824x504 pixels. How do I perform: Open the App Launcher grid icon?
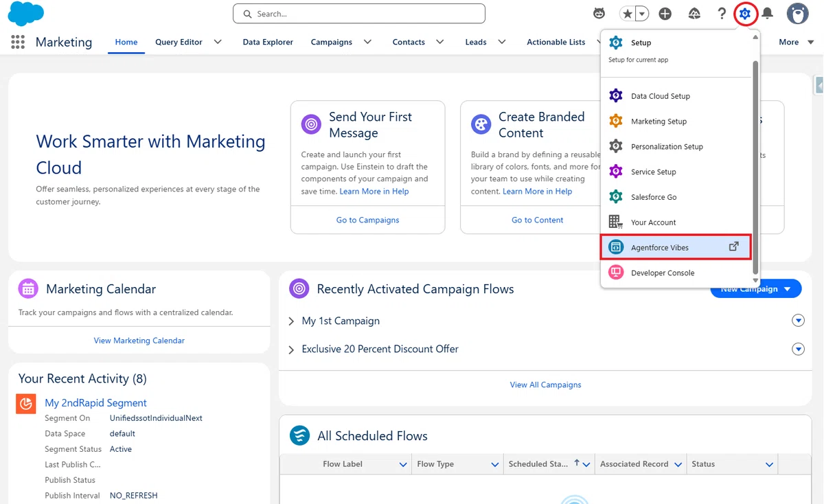18,42
